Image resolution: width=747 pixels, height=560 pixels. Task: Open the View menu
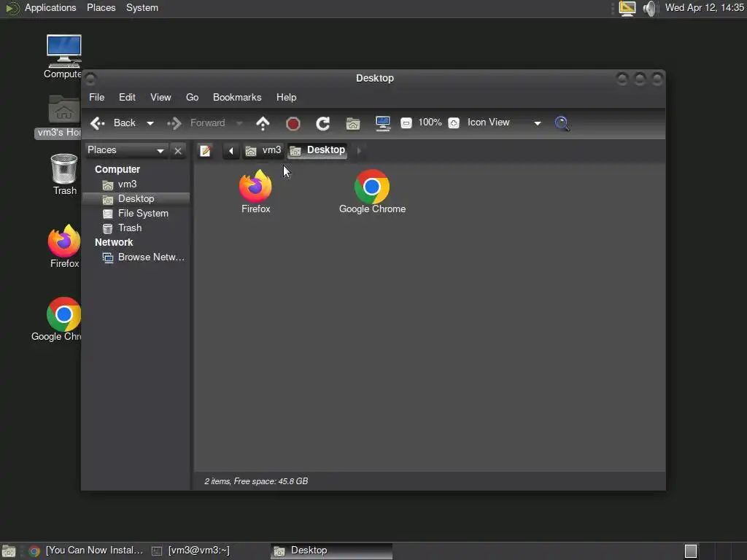(160, 97)
